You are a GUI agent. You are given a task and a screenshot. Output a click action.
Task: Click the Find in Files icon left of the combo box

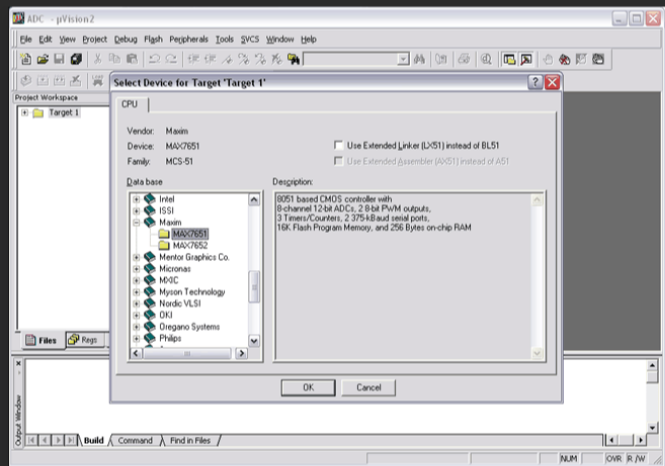point(293,59)
